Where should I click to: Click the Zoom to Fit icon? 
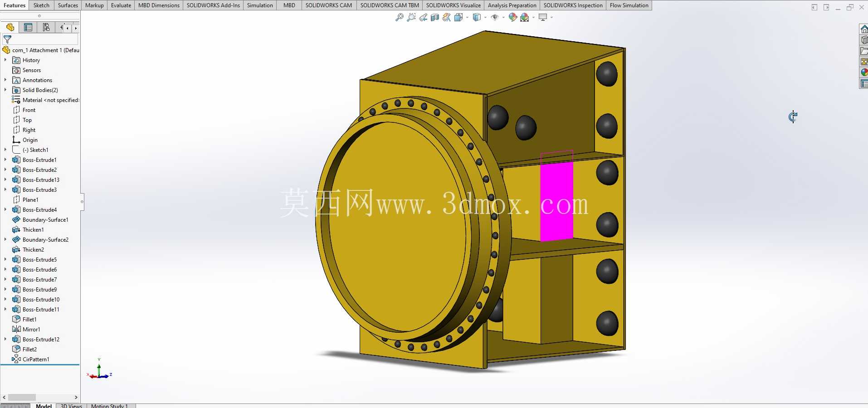399,17
